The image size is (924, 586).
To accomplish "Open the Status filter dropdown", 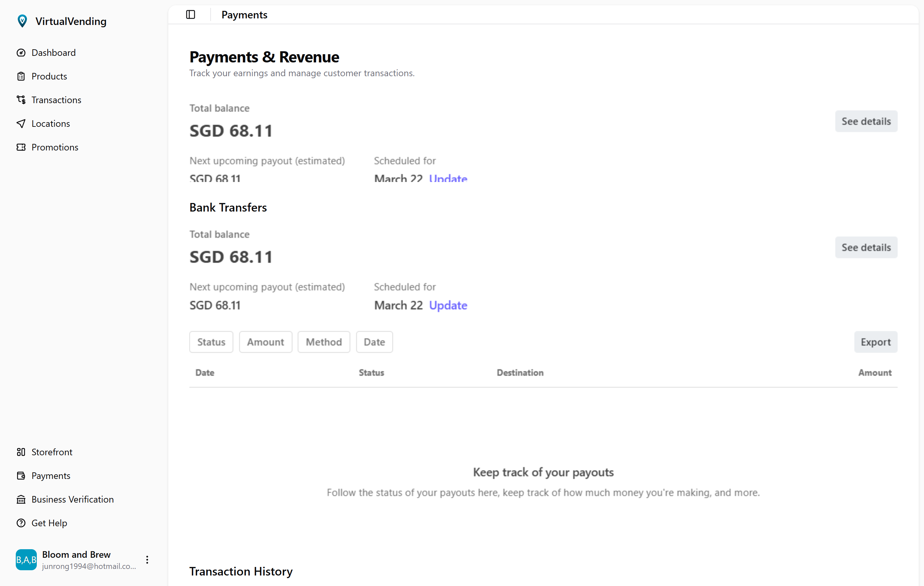I will click(211, 342).
